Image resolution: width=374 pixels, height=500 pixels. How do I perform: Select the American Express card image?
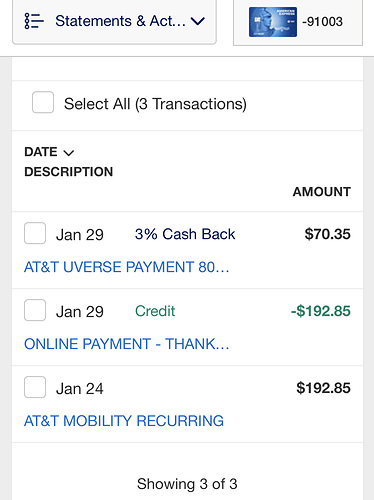tap(273, 22)
